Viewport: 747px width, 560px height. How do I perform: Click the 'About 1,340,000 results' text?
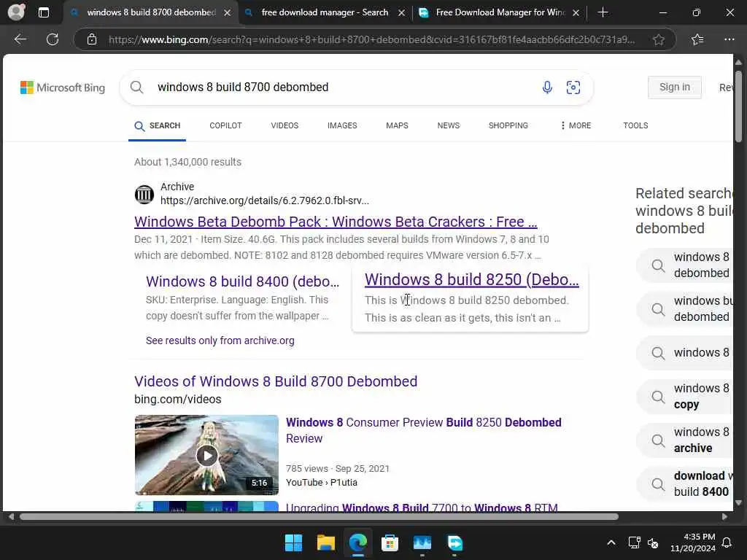(x=187, y=162)
